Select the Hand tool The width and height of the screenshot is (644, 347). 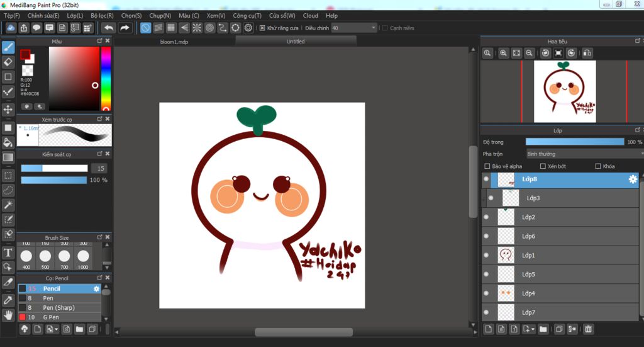point(8,316)
